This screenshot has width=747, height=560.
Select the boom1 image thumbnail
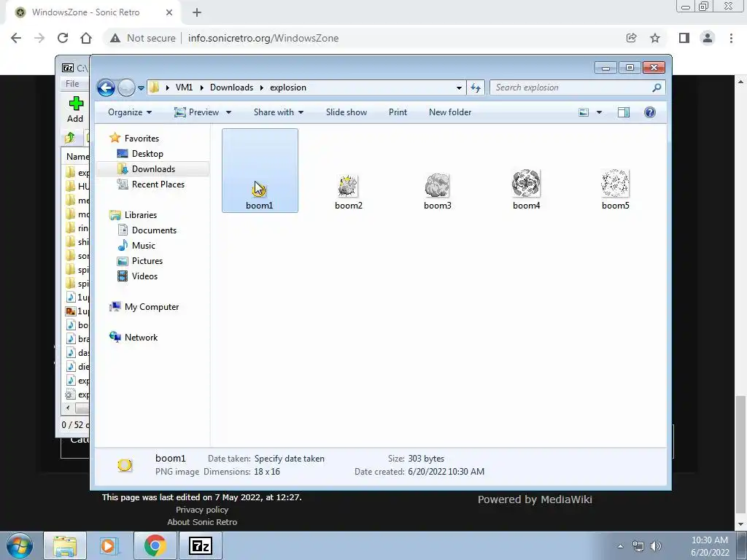[x=260, y=171]
